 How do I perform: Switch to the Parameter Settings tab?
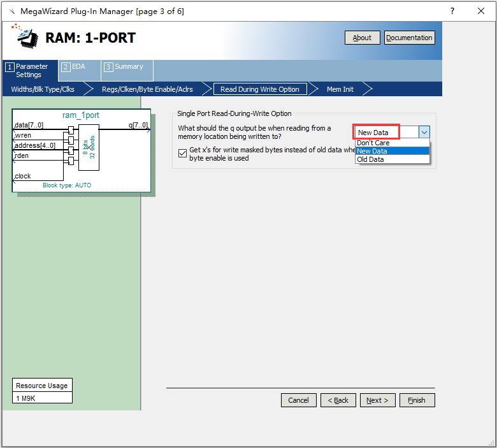click(x=31, y=70)
